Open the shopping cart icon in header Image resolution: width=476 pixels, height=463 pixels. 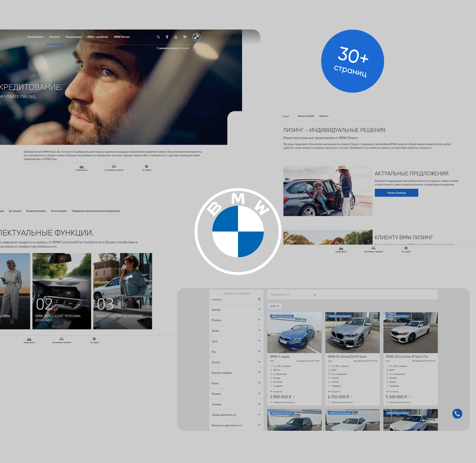coord(185,37)
